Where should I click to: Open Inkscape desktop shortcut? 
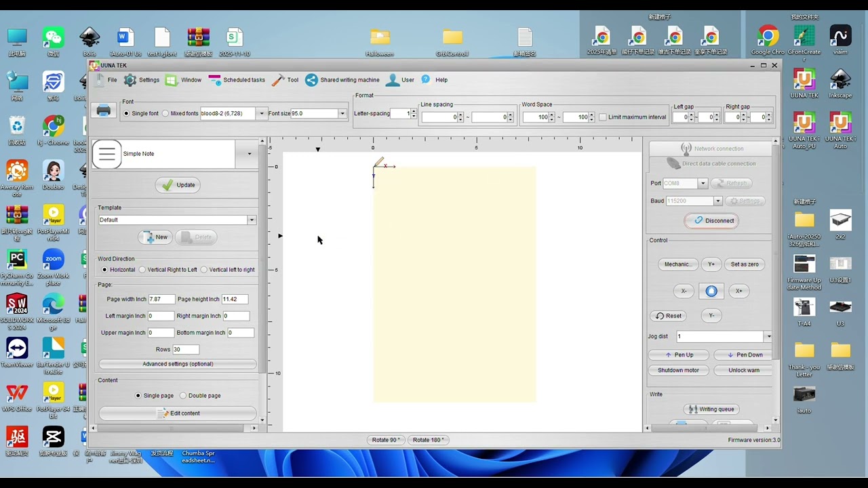840,84
